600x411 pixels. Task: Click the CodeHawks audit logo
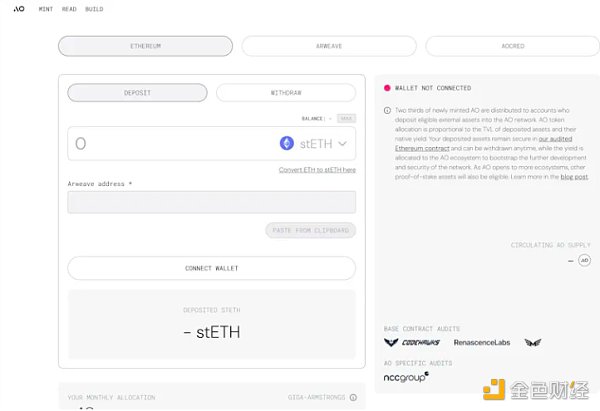[x=412, y=342]
